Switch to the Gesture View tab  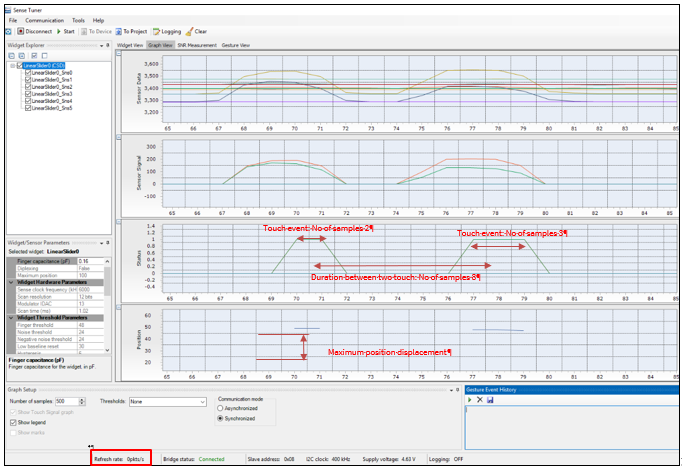(236, 45)
